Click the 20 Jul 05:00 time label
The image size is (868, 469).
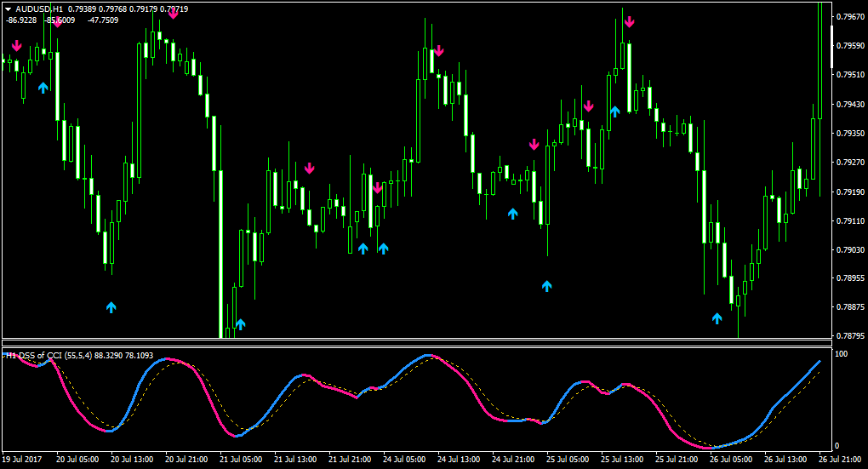(77, 460)
